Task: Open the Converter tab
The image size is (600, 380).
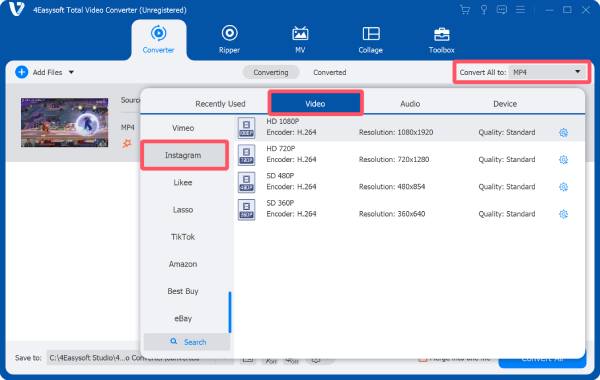Action: point(158,40)
